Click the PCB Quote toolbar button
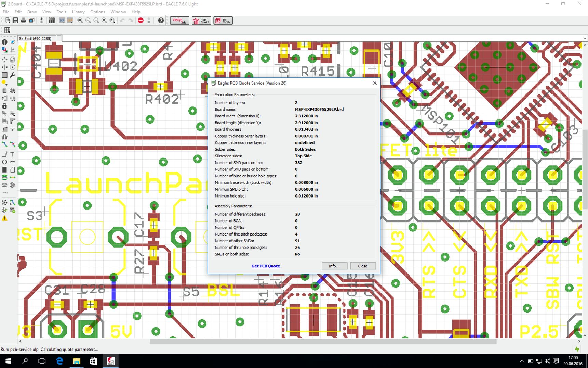588x368 pixels. pos(201,21)
